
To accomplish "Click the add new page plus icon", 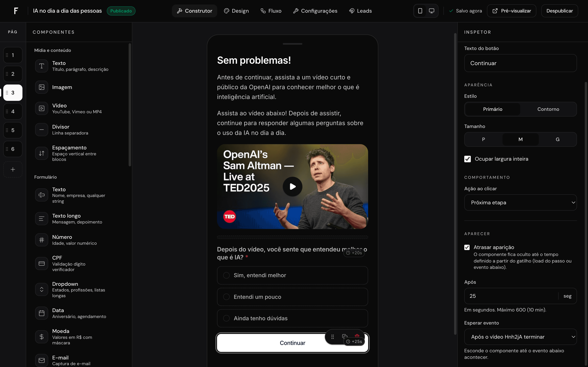I will (13, 169).
